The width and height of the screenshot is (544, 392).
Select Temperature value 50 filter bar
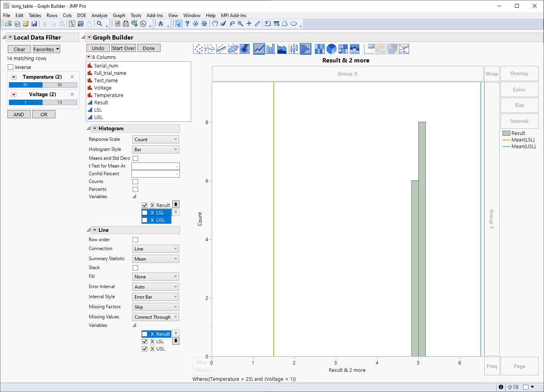(x=60, y=85)
